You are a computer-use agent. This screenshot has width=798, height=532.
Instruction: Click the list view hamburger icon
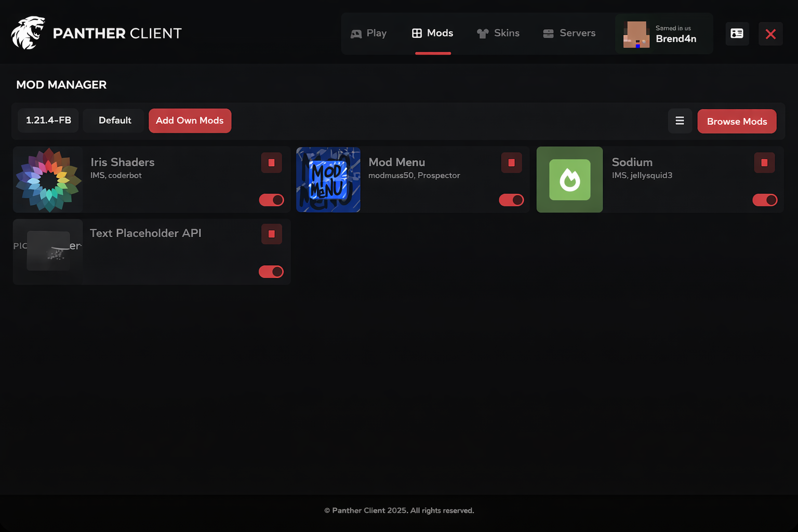point(680,121)
